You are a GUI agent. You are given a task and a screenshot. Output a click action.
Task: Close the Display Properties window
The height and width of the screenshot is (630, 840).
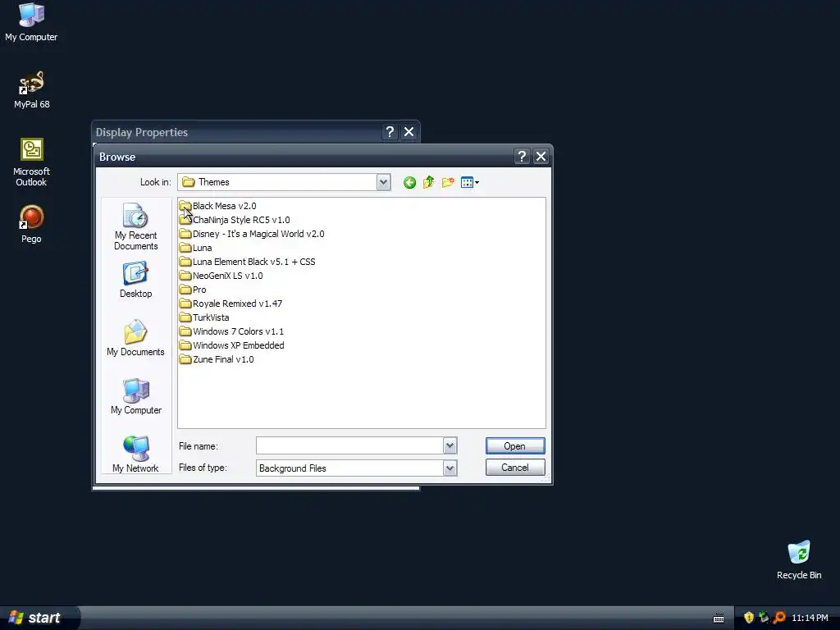409,132
